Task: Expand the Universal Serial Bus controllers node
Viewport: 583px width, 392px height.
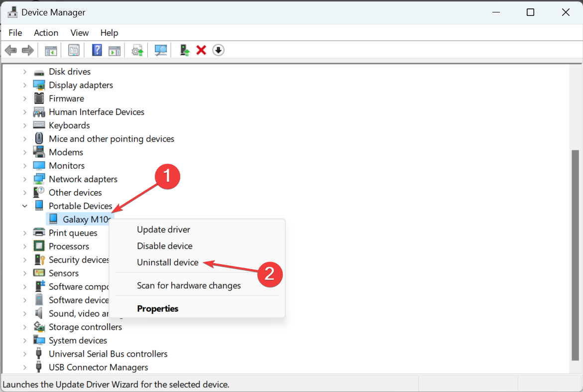Action: point(24,354)
